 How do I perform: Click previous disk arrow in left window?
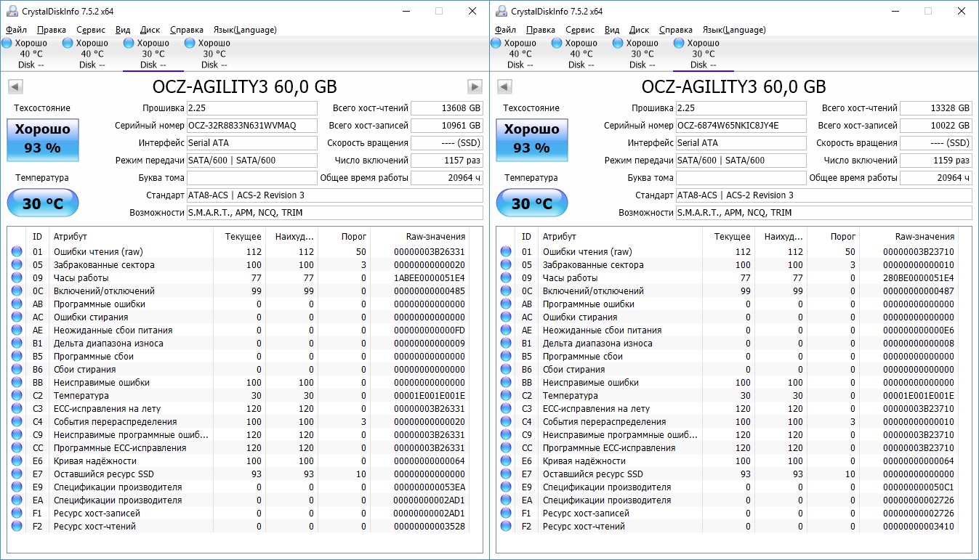pos(15,87)
